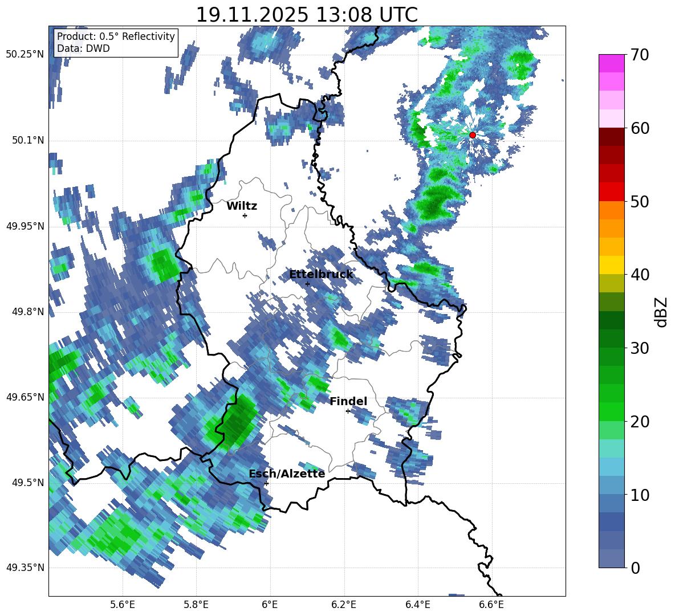Click the 6.4°E longitude label
Screen dimensions: 675x616
tap(417, 605)
